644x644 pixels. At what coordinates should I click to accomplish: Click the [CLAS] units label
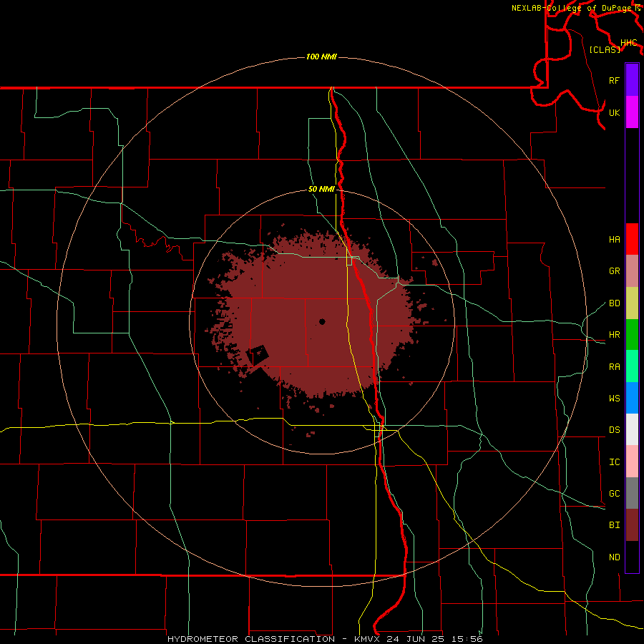(605, 49)
